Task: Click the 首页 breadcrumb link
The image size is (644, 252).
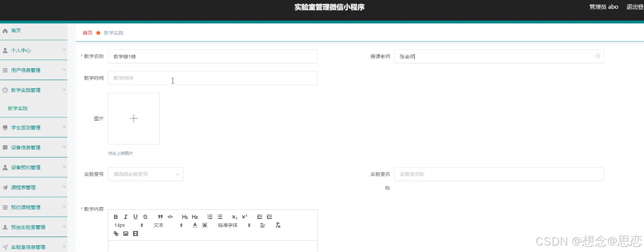Action: pos(88,33)
